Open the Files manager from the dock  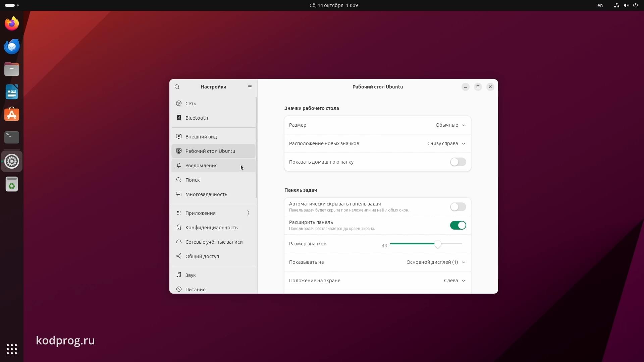click(x=12, y=69)
